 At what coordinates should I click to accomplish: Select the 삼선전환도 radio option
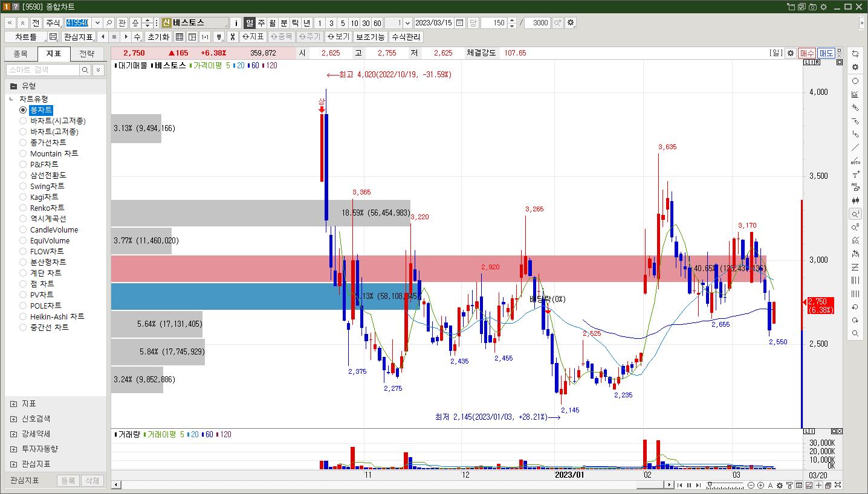pyautogui.click(x=23, y=175)
